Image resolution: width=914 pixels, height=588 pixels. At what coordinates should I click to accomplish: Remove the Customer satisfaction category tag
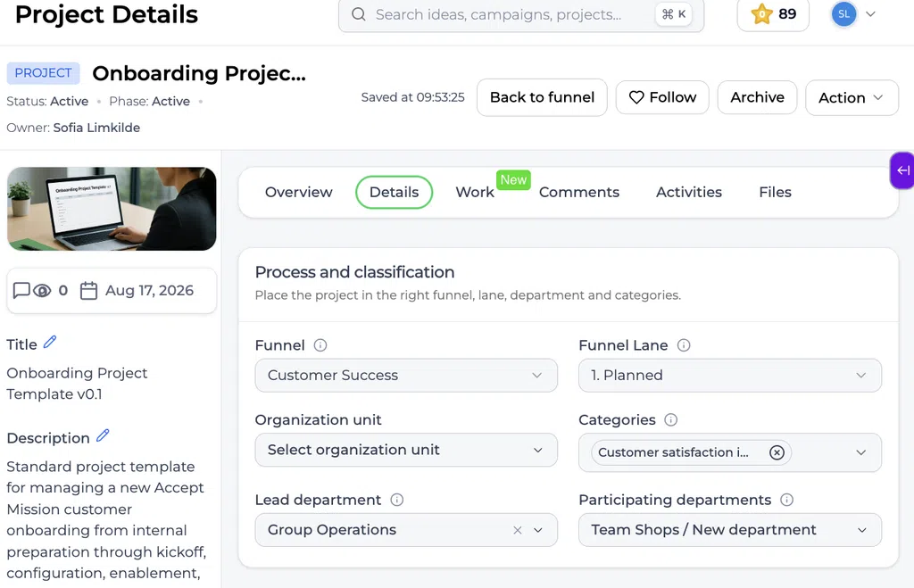(x=777, y=452)
